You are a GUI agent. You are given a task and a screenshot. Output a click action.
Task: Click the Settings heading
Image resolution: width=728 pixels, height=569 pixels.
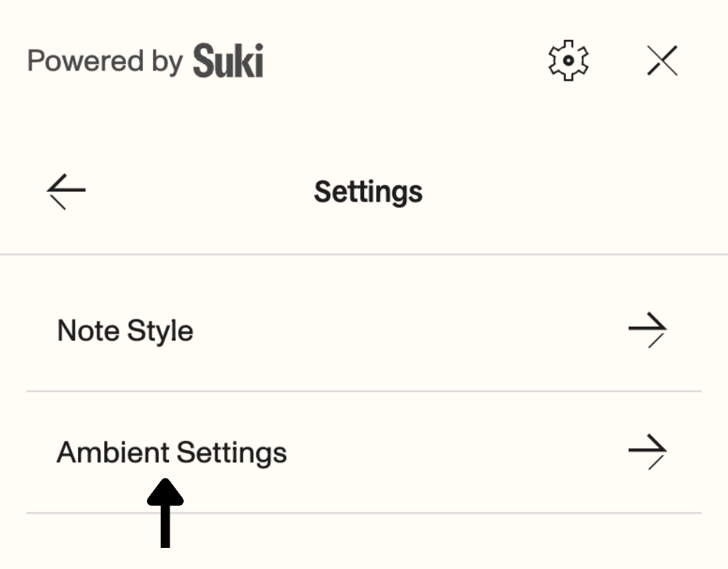pyautogui.click(x=368, y=192)
